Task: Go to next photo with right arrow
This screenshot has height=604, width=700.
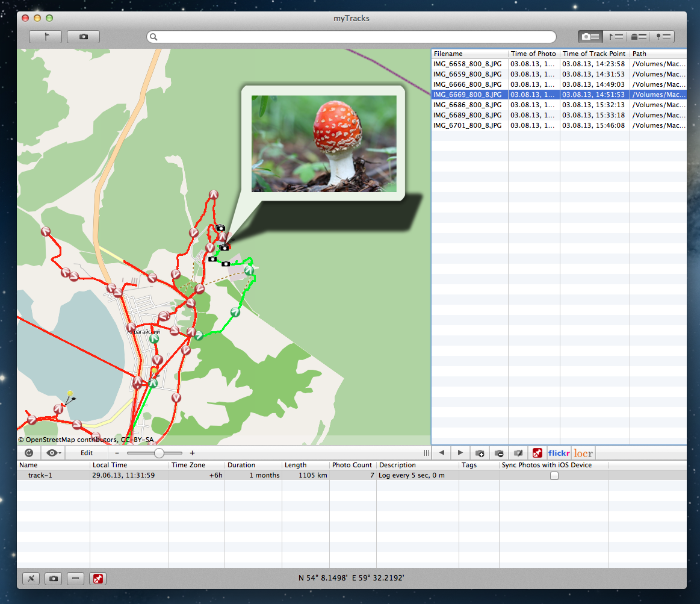Action: point(460,453)
